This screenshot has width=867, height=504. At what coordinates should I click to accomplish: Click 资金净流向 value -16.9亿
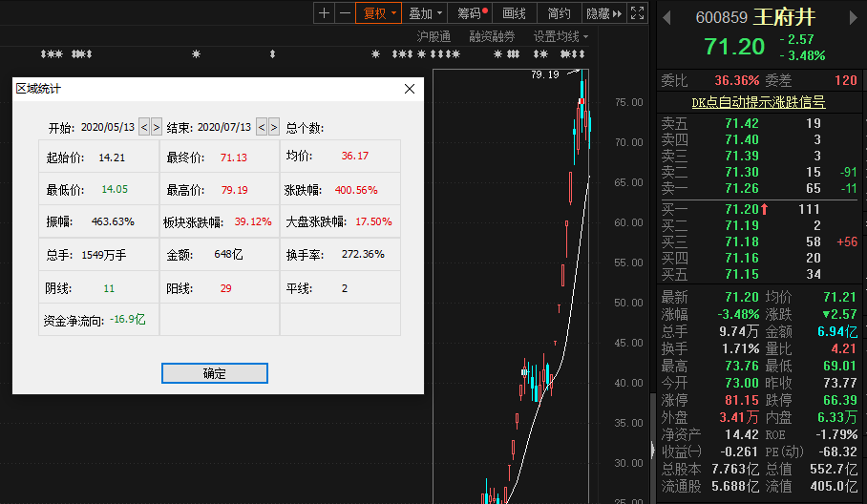[x=127, y=320]
